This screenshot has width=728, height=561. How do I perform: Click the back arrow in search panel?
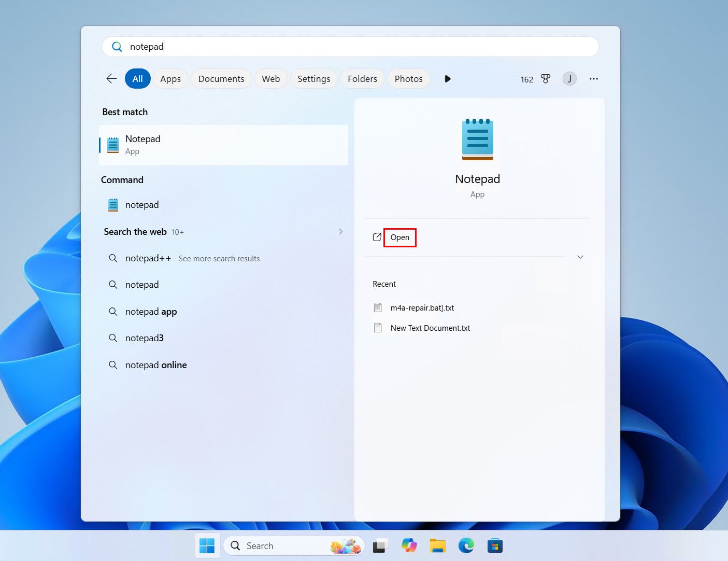(111, 79)
